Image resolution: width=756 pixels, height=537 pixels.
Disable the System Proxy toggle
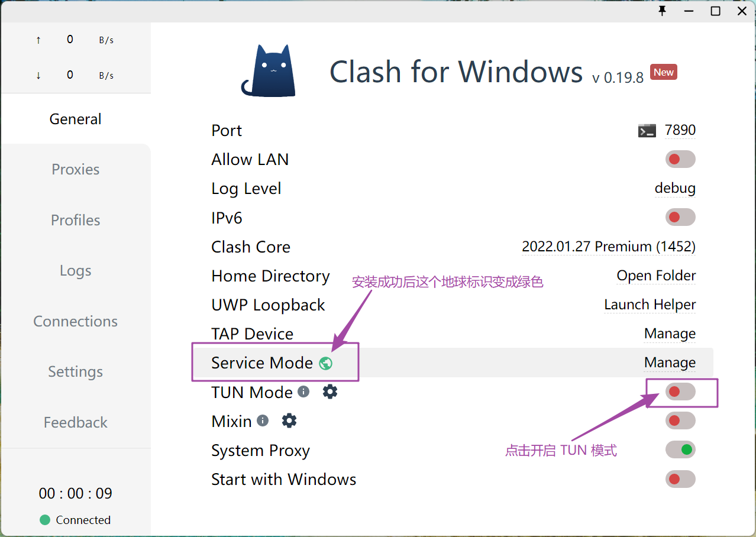point(680,449)
